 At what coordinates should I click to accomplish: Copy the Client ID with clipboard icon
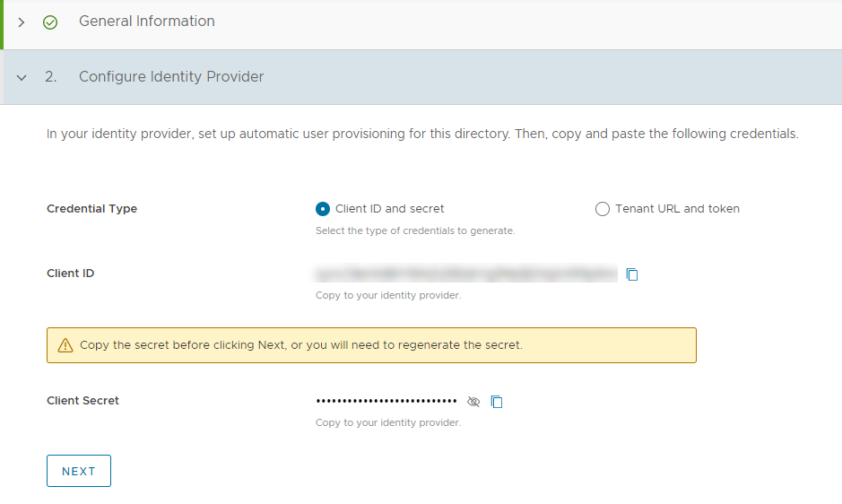point(632,274)
